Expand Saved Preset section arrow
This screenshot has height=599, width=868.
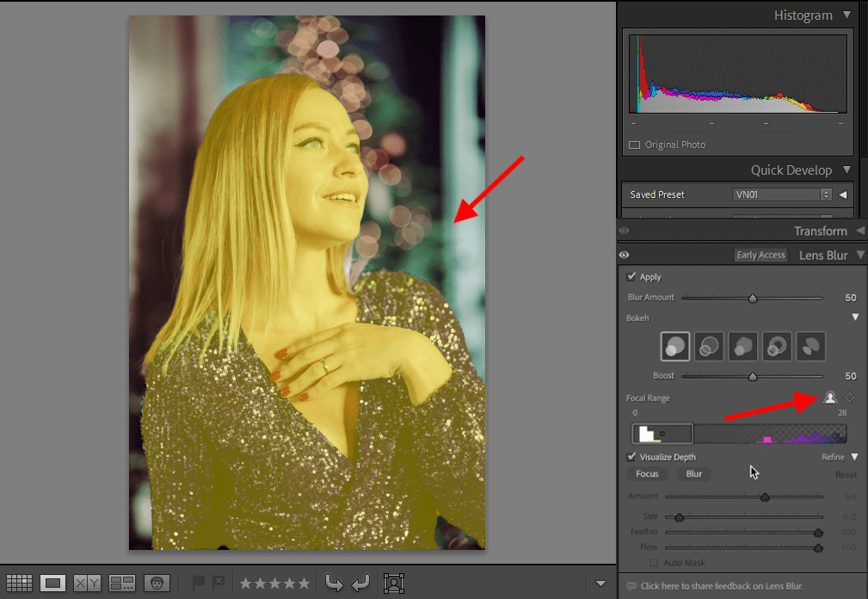tap(843, 195)
